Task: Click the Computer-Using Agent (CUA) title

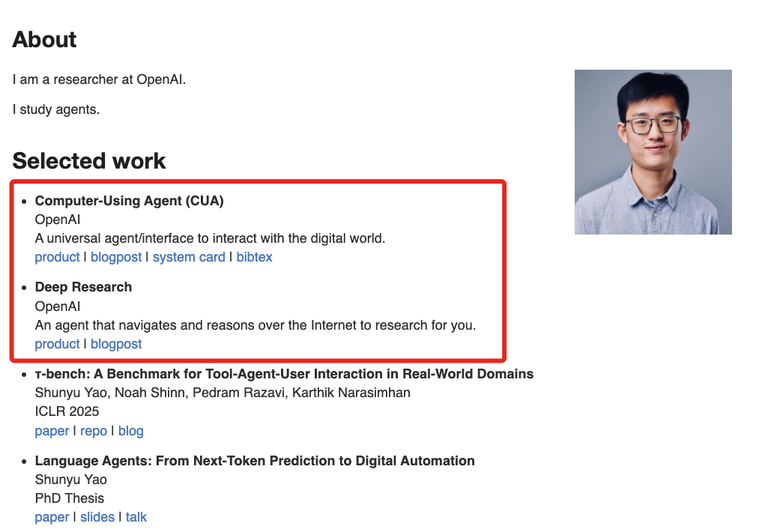Action: (129, 201)
